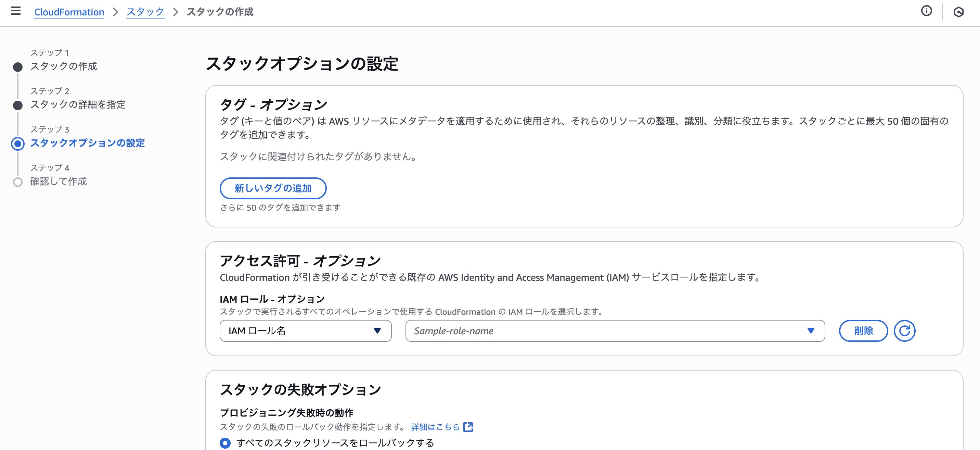The height and width of the screenshot is (450, 980).
Task: Click the hexagon settings icon top right
Action: [x=959, y=12]
